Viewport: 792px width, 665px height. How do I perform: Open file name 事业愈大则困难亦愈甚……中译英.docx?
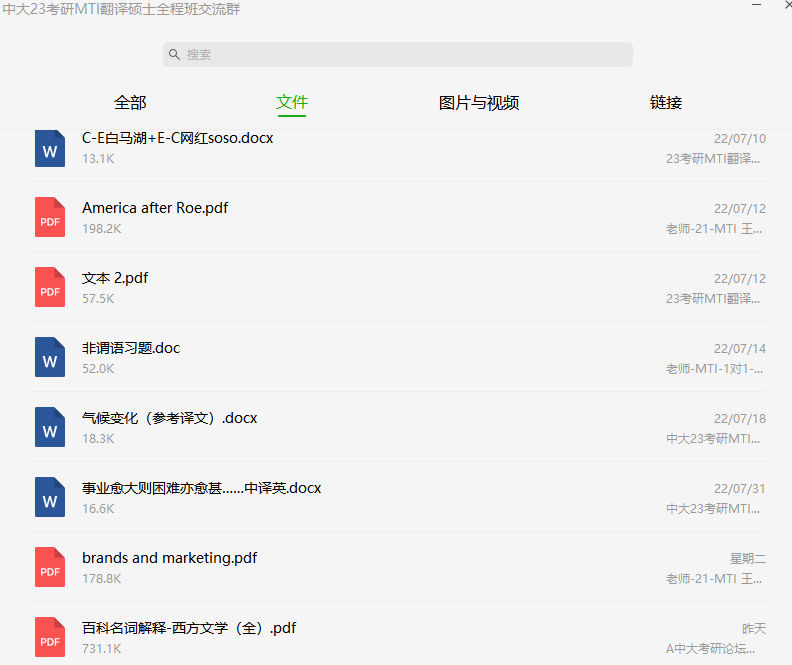[202, 488]
